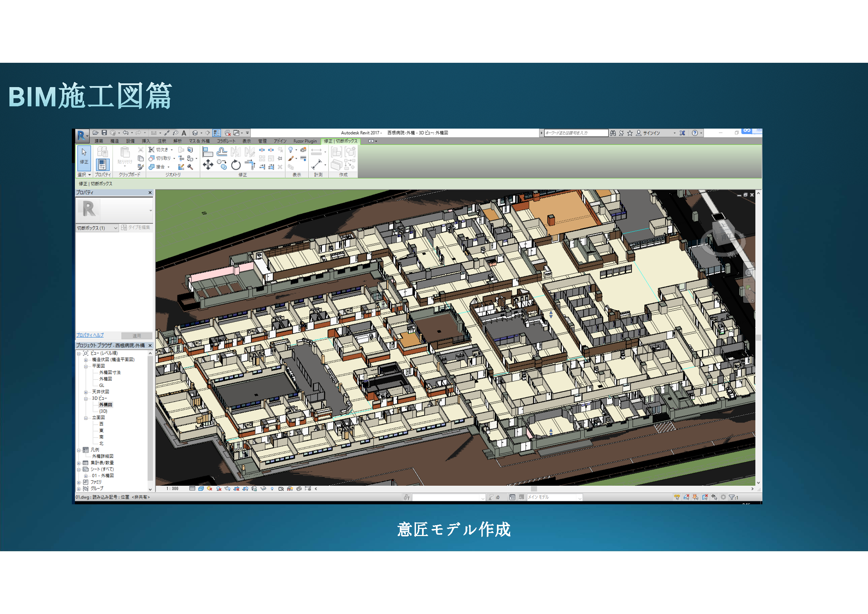Open the 建築 ribbon tab
868x614 pixels.
pyautogui.click(x=99, y=141)
